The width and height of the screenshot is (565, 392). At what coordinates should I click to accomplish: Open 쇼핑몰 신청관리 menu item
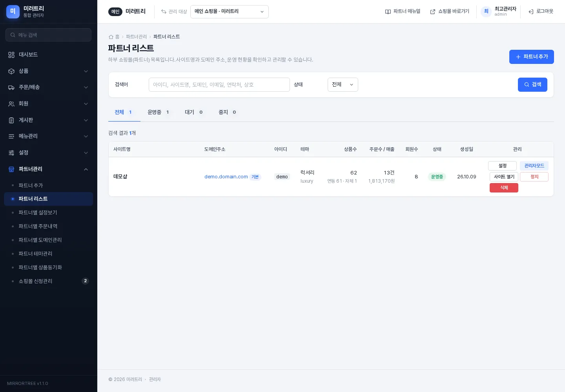[x=48, y=281]
